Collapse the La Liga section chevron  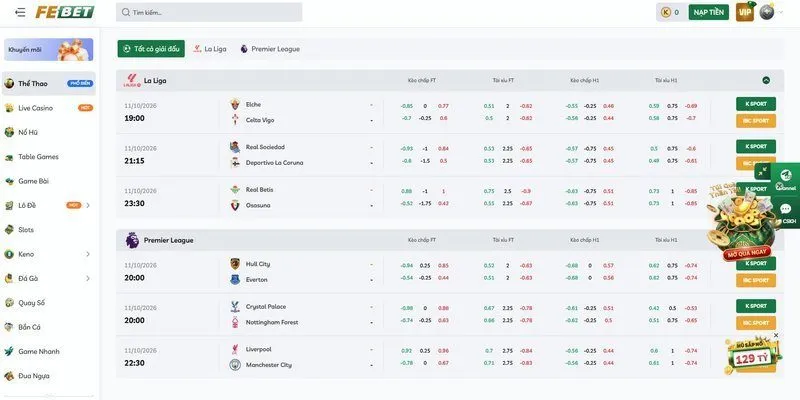tap(766, 80)
